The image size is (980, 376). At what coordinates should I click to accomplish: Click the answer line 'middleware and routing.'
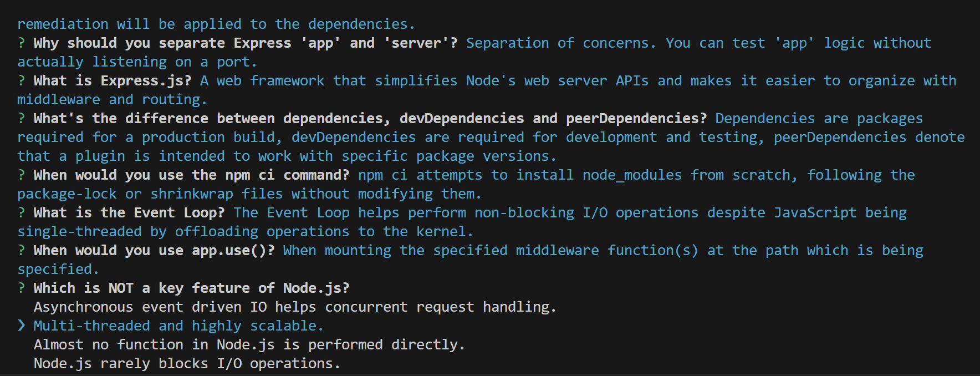tap(112, 100)
